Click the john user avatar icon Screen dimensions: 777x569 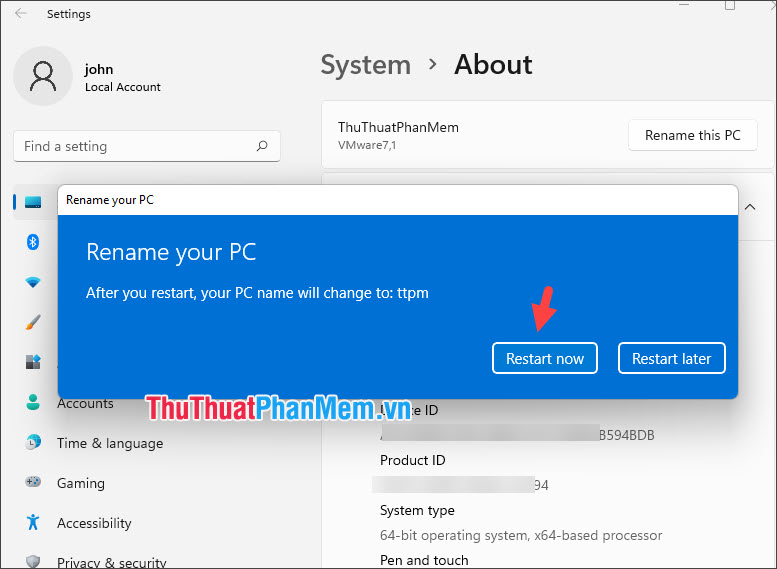pos(43,76)
